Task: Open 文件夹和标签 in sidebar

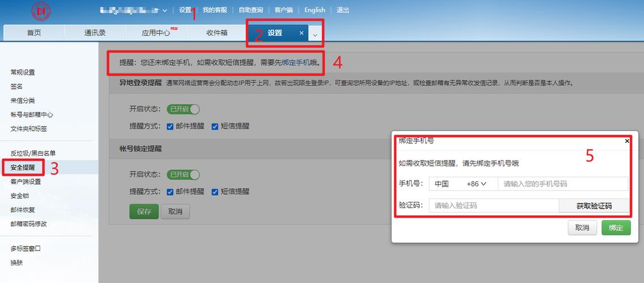Action: coord(29,129)
